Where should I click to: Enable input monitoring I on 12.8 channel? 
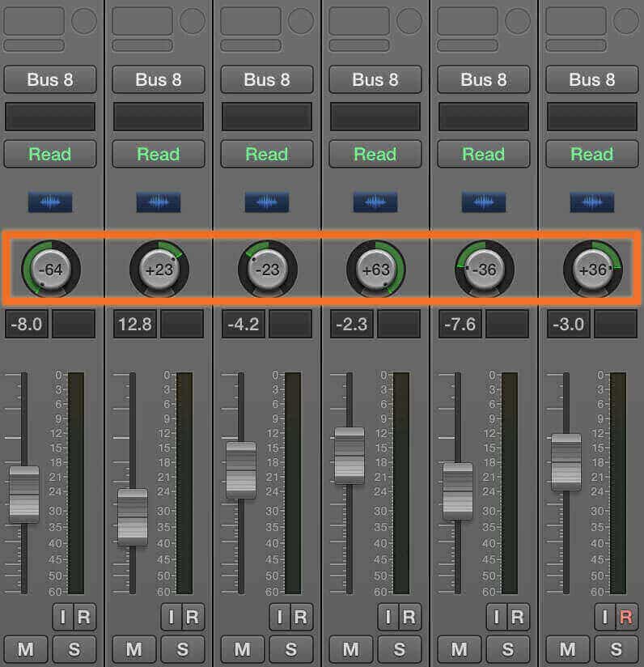tap(172, 616)
